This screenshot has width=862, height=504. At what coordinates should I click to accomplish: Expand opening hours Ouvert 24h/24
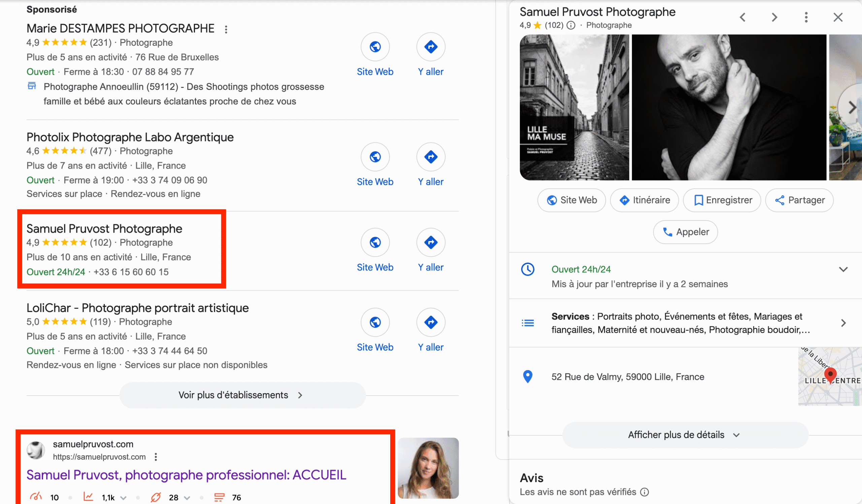[x=843, y=269]
